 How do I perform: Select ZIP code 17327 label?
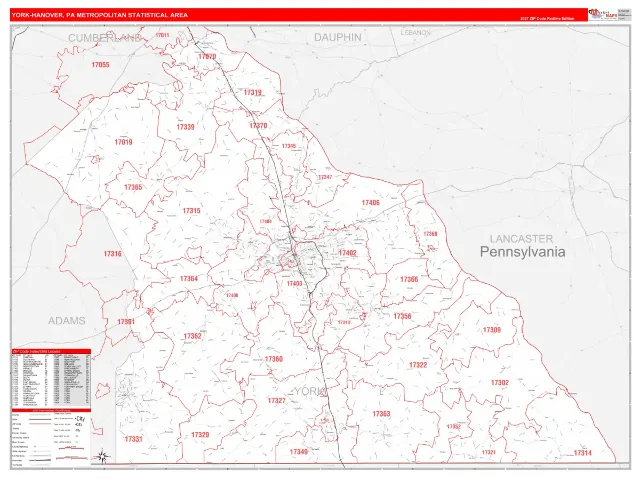point(277,401)
